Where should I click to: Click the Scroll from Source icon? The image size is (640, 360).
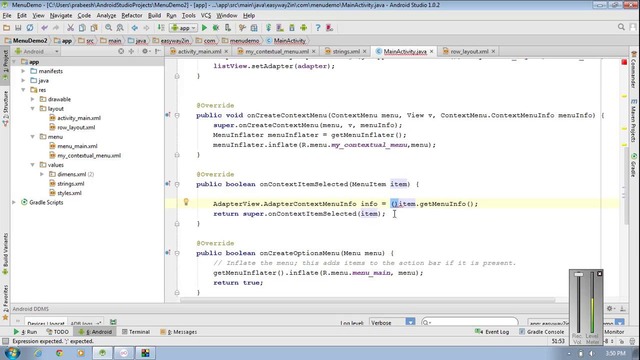click(121, 51)
